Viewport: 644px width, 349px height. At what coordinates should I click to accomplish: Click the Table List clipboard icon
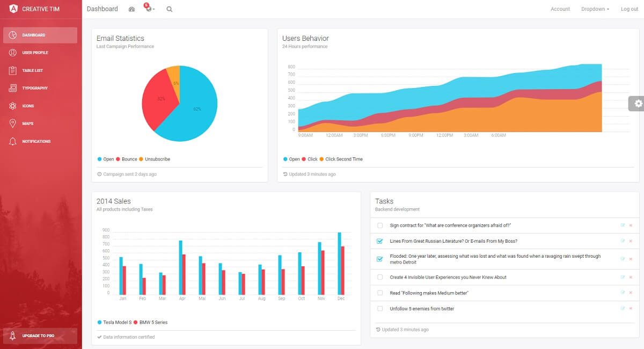pyautogui.click(x=13, y=70)
